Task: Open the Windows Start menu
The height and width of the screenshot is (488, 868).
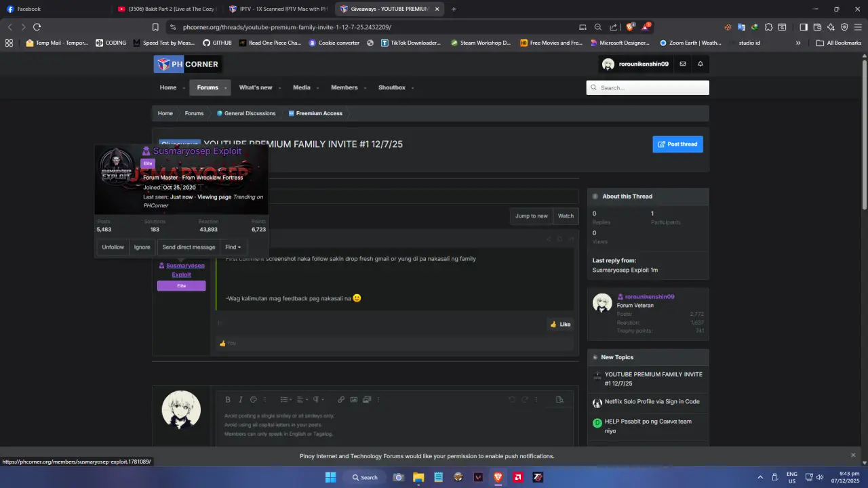Action: (330, 477)
